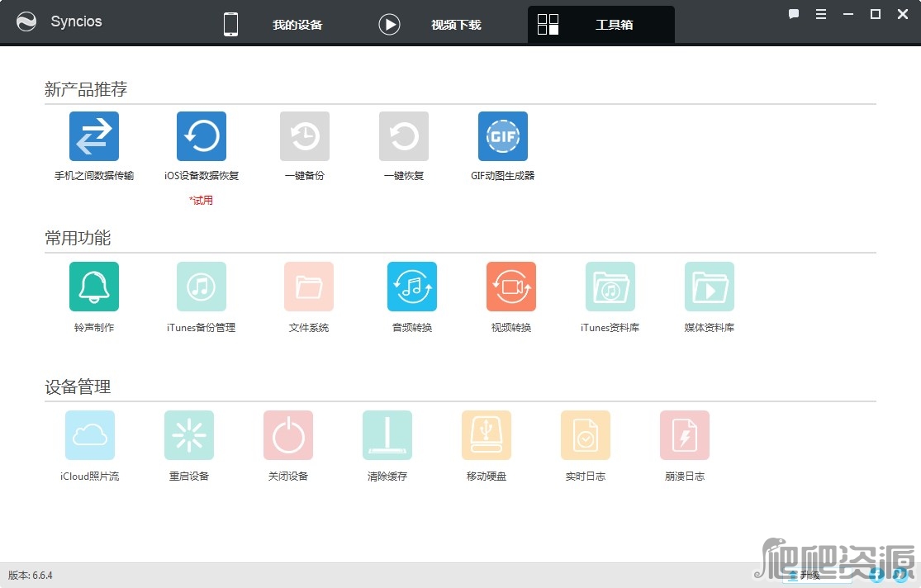This screenshot has width=921, height=588.
Task: Click the GIF动图生成器 label text
Action: [x=503, y=176]
